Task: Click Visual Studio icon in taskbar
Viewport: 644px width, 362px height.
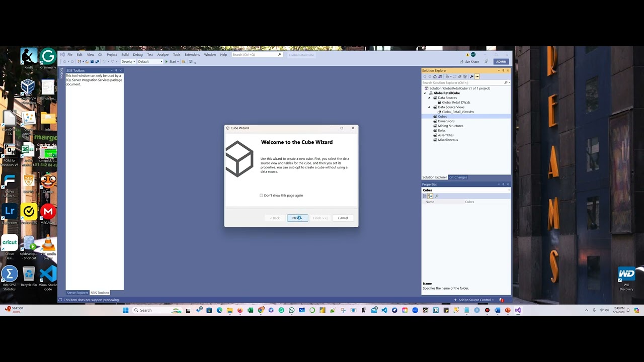Action: pos(518,310)
